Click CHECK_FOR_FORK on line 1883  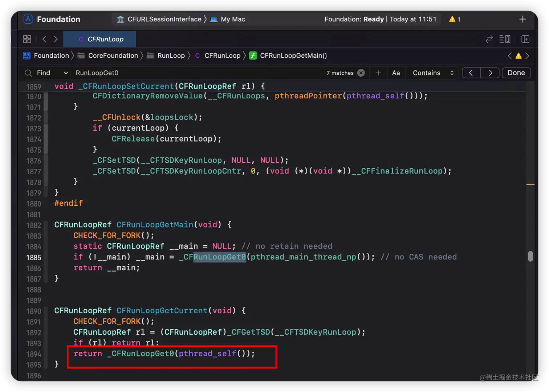[107, 236]
